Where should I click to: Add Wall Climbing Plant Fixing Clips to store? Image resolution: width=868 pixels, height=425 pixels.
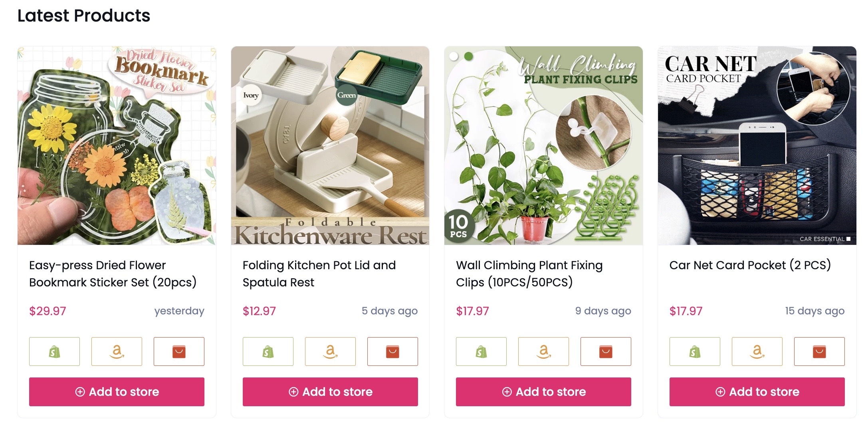543,392
